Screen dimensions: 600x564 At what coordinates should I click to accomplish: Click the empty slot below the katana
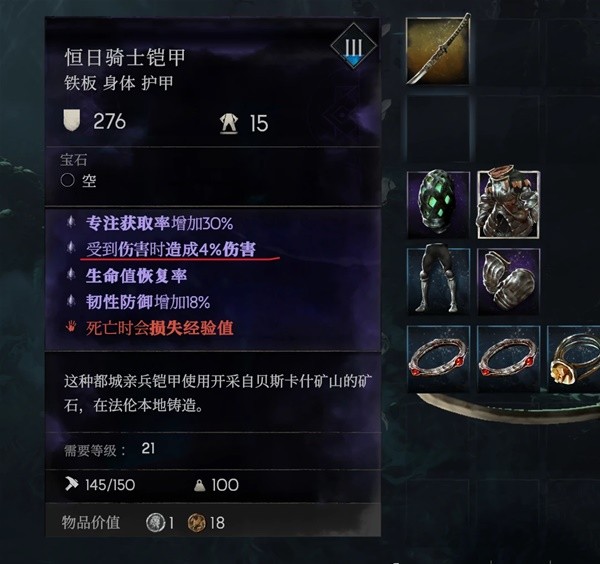[438, 129]
